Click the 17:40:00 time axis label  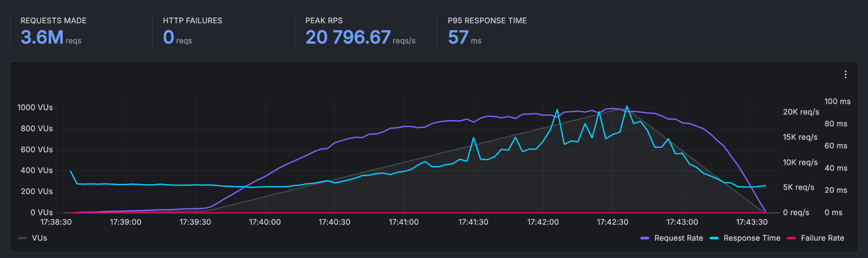(x=265, y=222)
